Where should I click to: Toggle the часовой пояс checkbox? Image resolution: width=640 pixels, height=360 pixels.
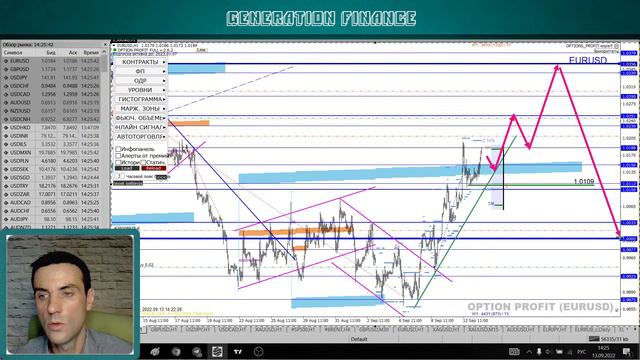tap(121, 176)
